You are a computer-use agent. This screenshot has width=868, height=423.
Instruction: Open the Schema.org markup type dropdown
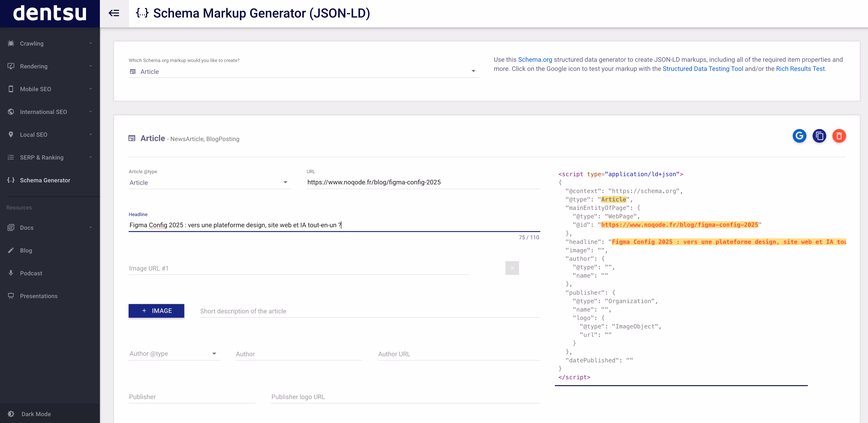point(303,71)
